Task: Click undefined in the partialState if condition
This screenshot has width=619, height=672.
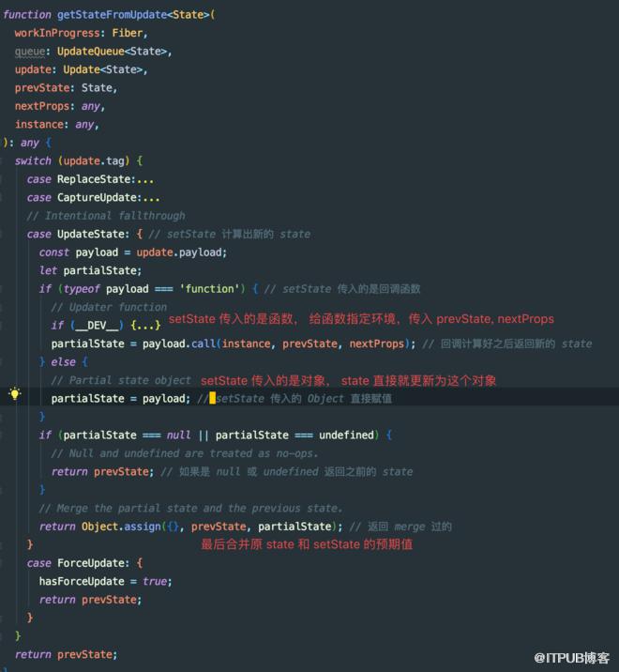Action: pos(346,435)
